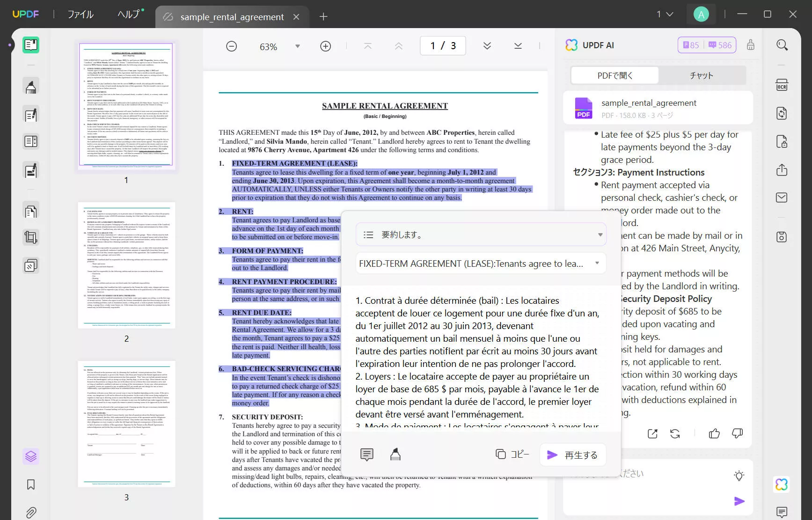Click the page number input field
The image size is (812, 520).
(443, 46)
